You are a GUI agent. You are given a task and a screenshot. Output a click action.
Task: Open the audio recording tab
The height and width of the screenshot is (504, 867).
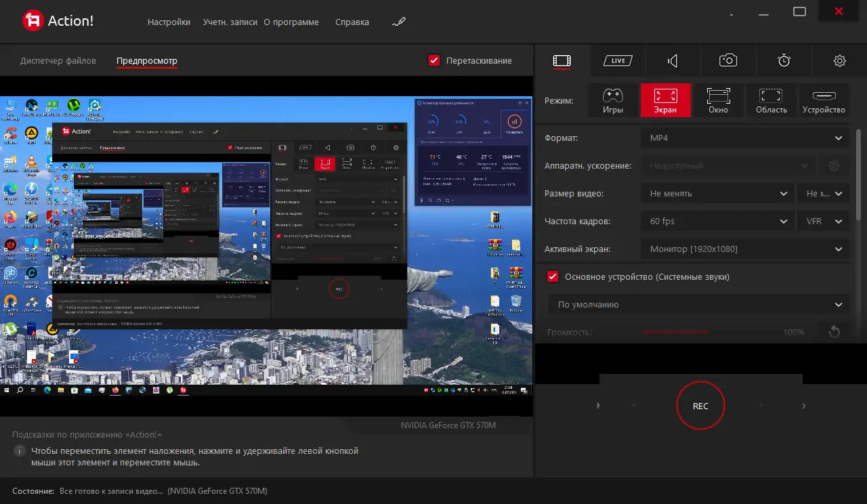[x=673, y=61]
